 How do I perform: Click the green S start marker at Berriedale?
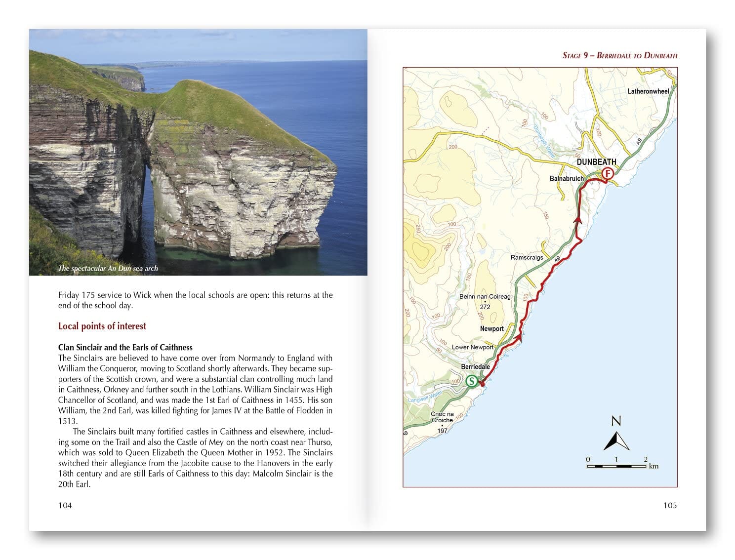(x=472, y=381)
